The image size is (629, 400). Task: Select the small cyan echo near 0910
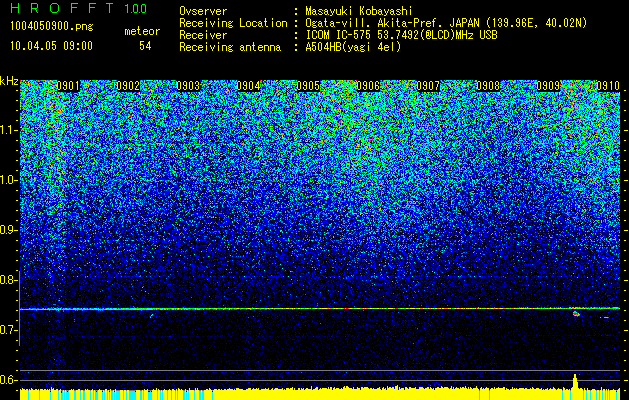[606, 317]
